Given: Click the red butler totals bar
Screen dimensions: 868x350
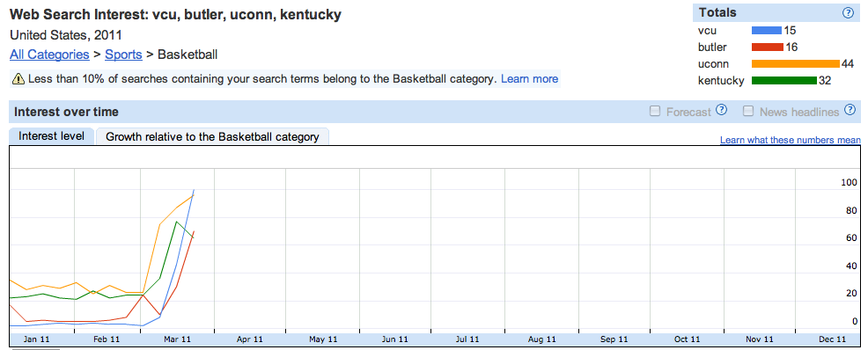Looking at the screenshot, I should tap(768, 47).
